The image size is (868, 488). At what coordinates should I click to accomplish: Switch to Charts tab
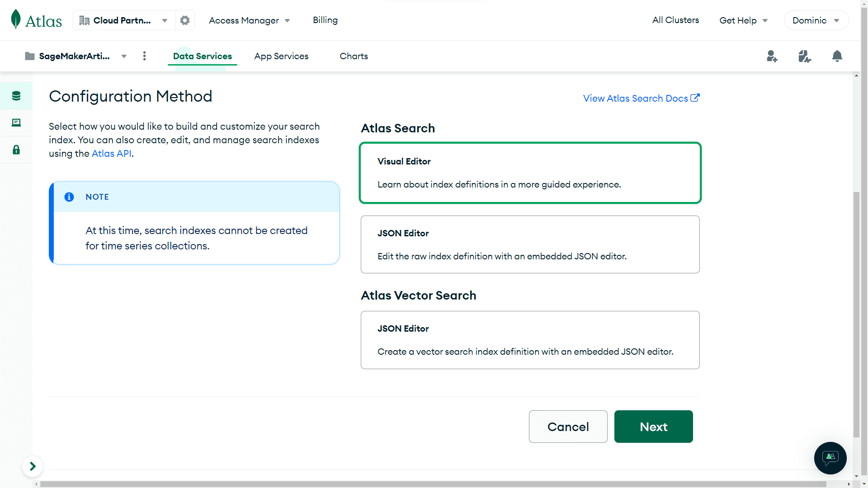(x=354, y=56)
